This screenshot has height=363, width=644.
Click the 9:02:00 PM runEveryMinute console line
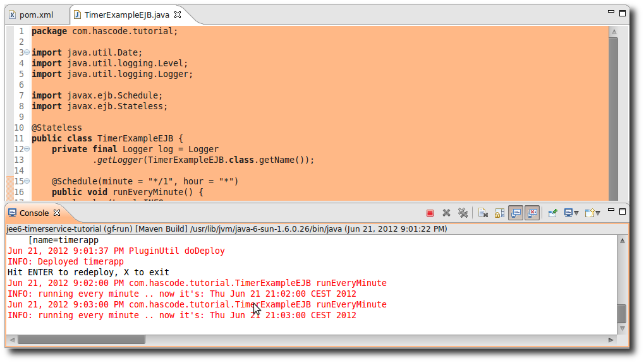point(197,283)
